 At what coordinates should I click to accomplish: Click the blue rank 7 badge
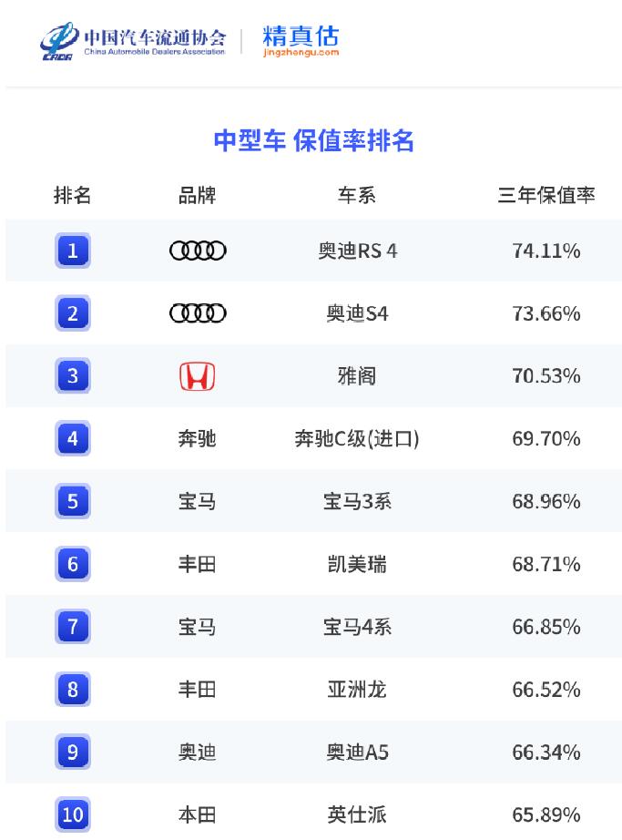click(x=73, y=627)
